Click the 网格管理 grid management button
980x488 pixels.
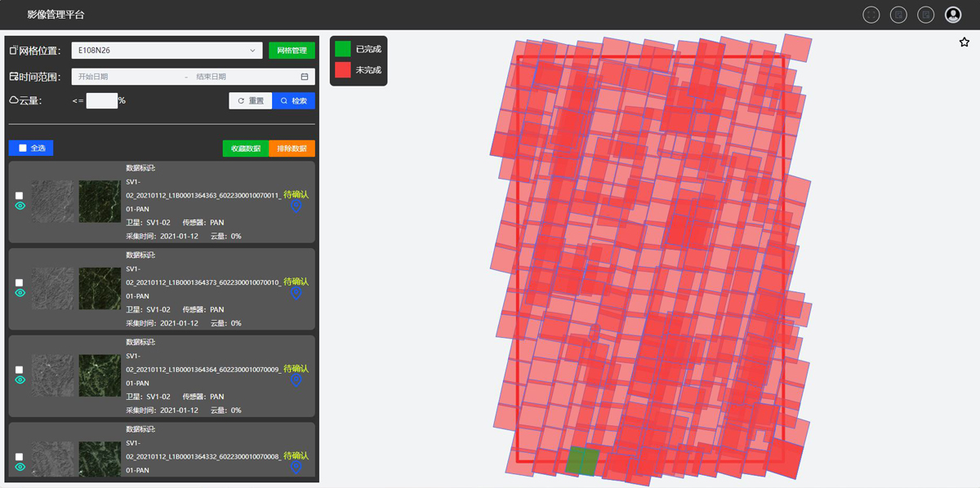292,51
